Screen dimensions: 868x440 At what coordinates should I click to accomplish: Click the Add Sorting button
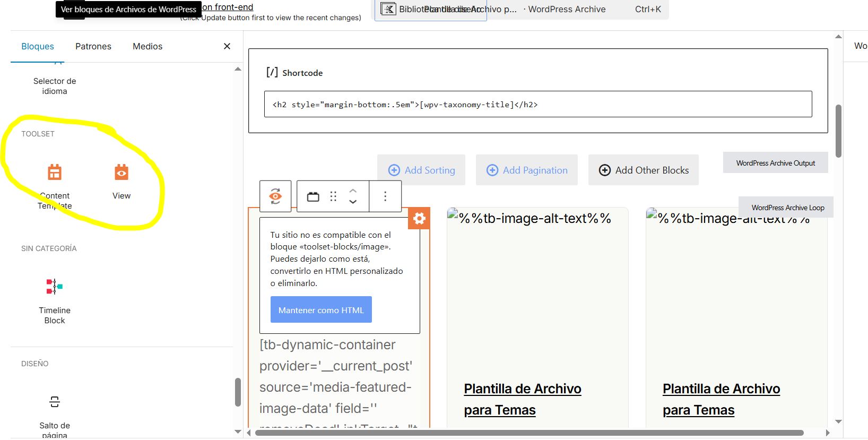pos(421,170)
